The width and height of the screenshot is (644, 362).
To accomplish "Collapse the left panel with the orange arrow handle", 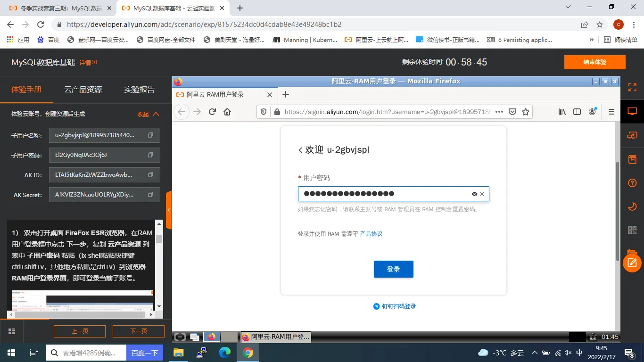I will coord(169,210).
